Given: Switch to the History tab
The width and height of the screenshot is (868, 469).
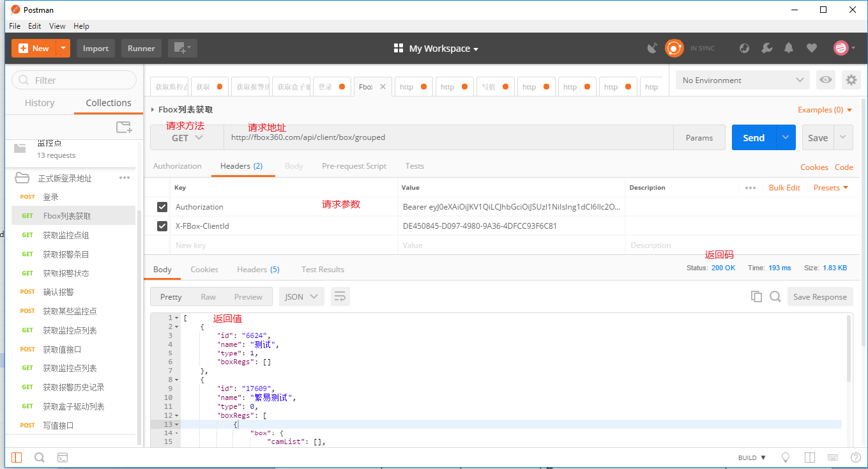Looking at the screenshot, I should 40,103.
